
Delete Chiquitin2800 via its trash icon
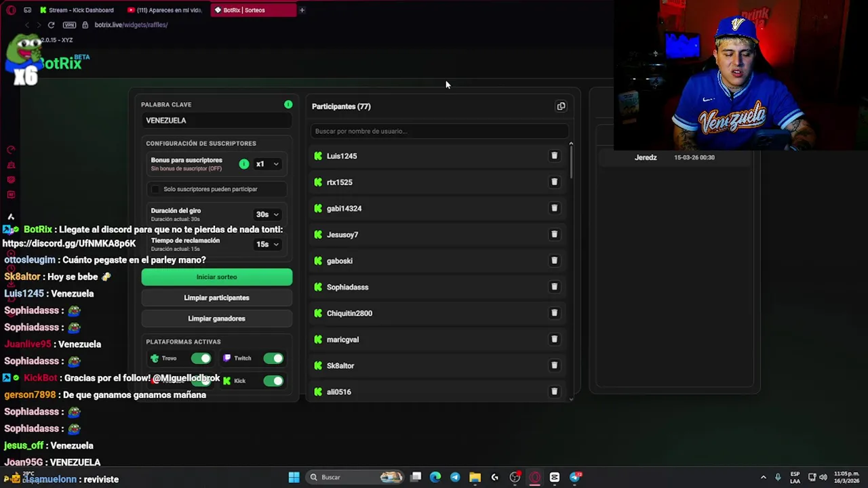pyautogui.click(x=554, y=313)
